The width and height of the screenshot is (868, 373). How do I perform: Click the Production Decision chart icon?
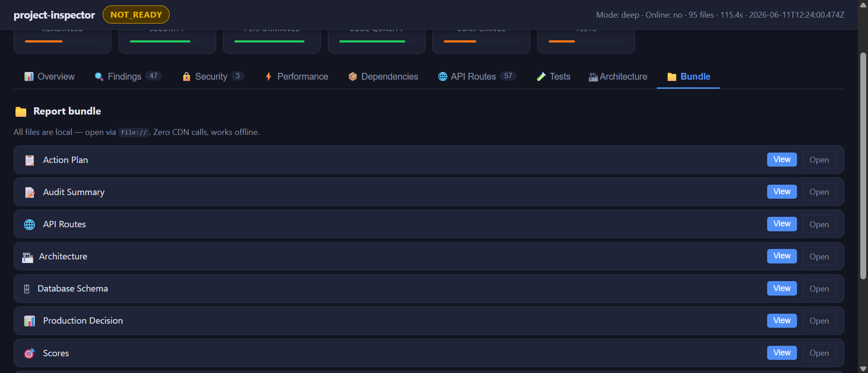click(x=29, y=321)
